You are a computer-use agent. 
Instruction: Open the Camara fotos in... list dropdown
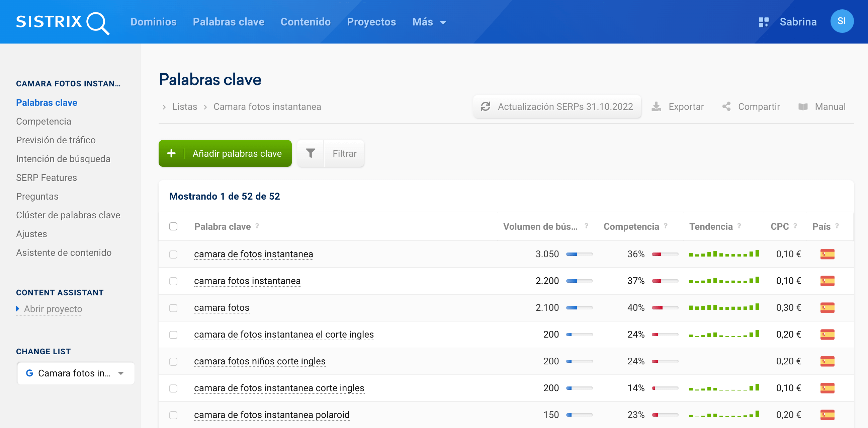coord(76,373)
